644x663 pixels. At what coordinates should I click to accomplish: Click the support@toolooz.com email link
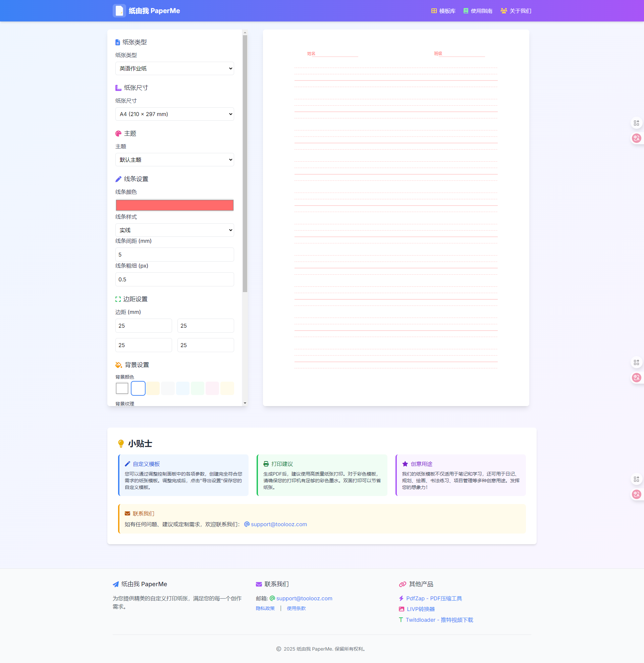pyautogui.click(x=278, y=524)
